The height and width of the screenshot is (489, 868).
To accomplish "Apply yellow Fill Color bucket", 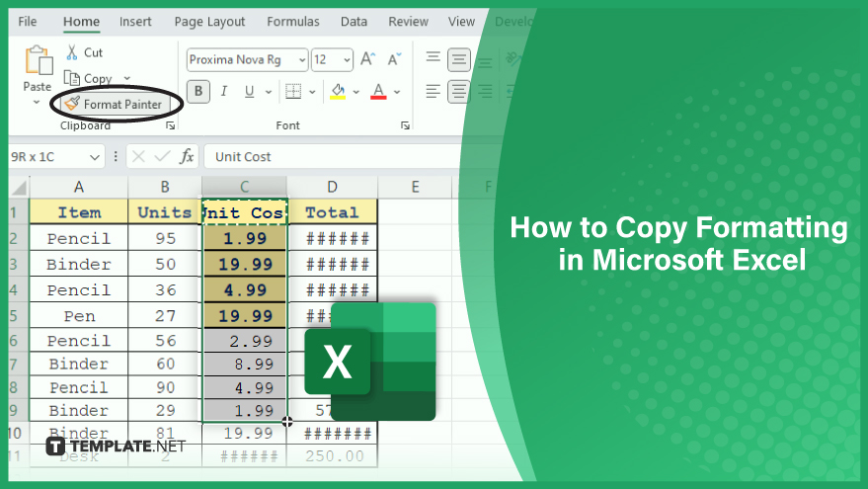I will (338, 91).
